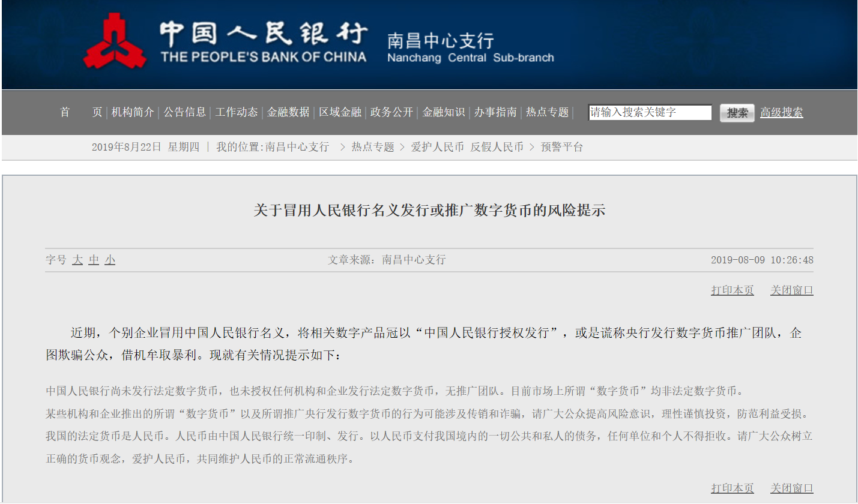Viewport: 858px width, 504px height.
Task: Click 关闭窗口 to close the window
Action: coord(791,290)
